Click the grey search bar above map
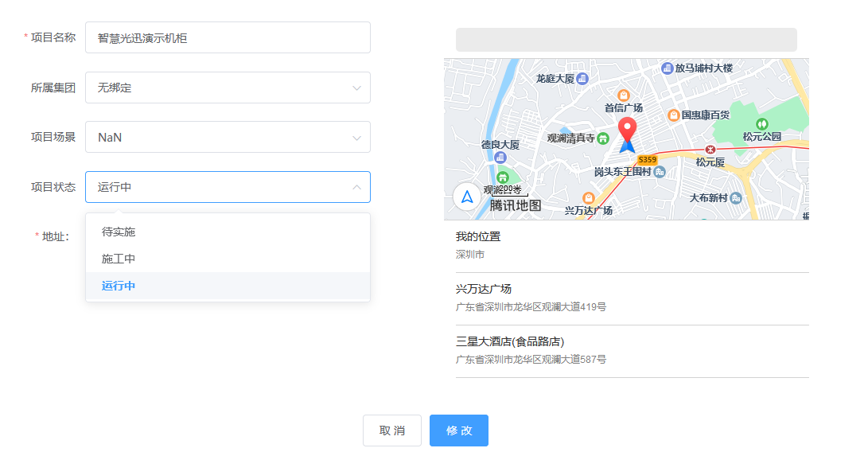The image size is (868, 452). (x=626, y=40)
